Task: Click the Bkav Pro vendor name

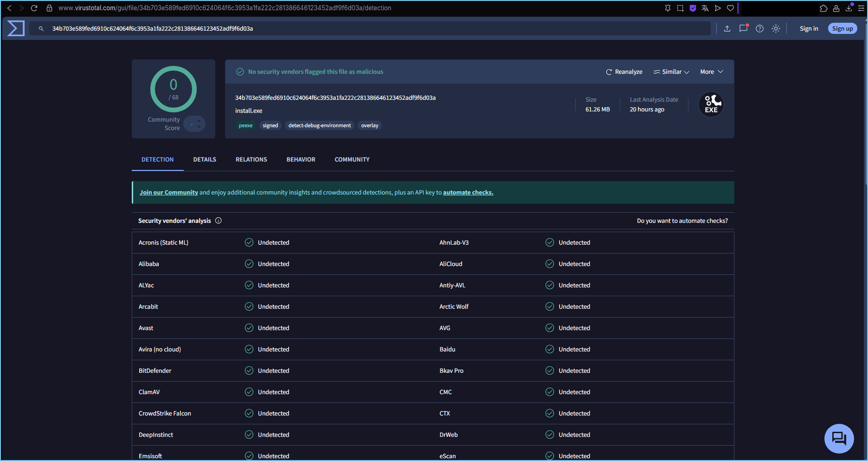Action: tap(451, 370)
